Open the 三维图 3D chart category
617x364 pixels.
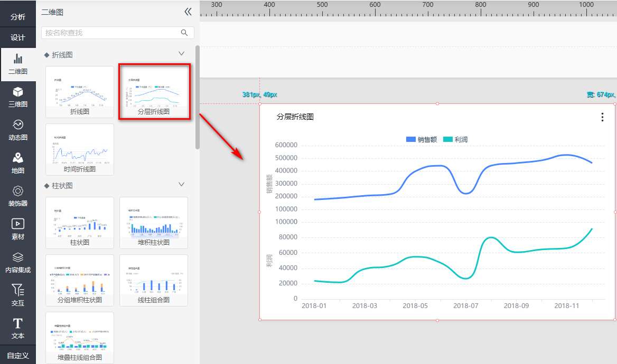[x=18, y=97]
